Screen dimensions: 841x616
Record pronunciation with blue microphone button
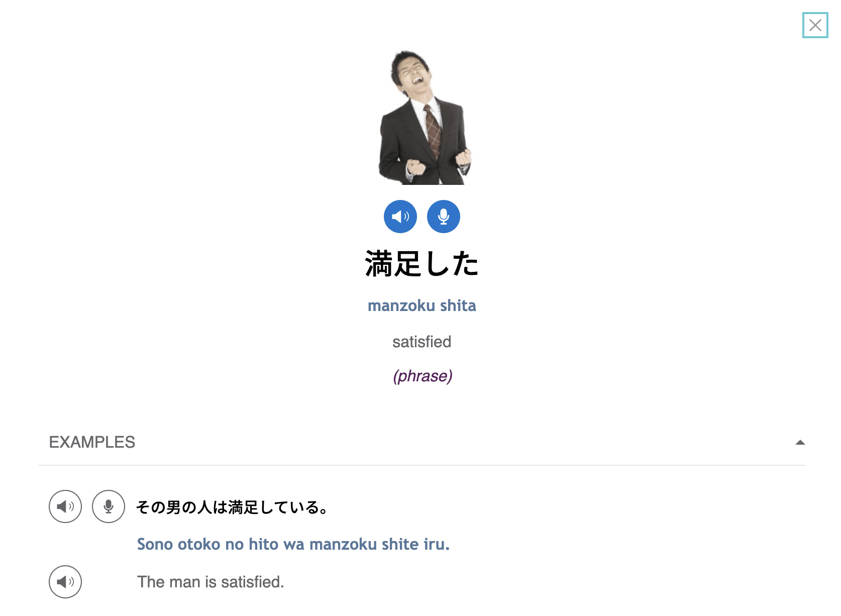click(x=444, y=217)
